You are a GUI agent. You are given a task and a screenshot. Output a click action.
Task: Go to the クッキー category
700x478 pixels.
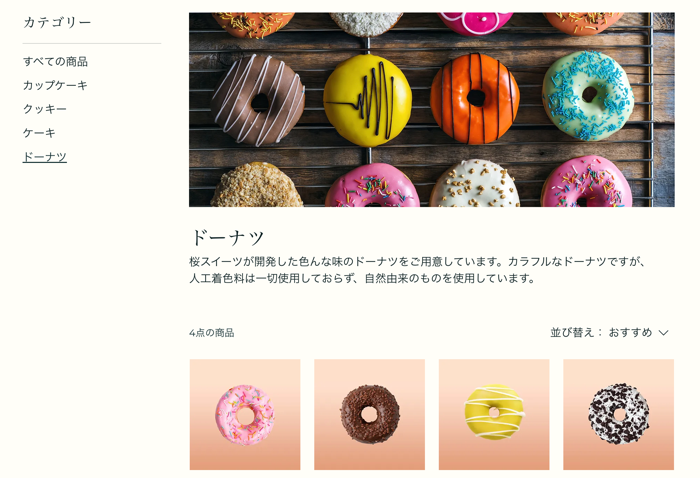45,109
